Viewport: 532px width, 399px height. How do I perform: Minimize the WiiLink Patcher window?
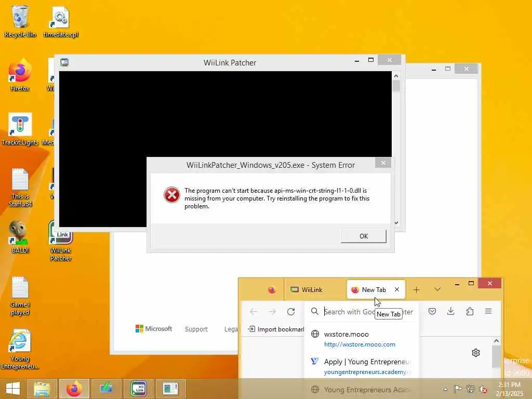tap(357, 61)
